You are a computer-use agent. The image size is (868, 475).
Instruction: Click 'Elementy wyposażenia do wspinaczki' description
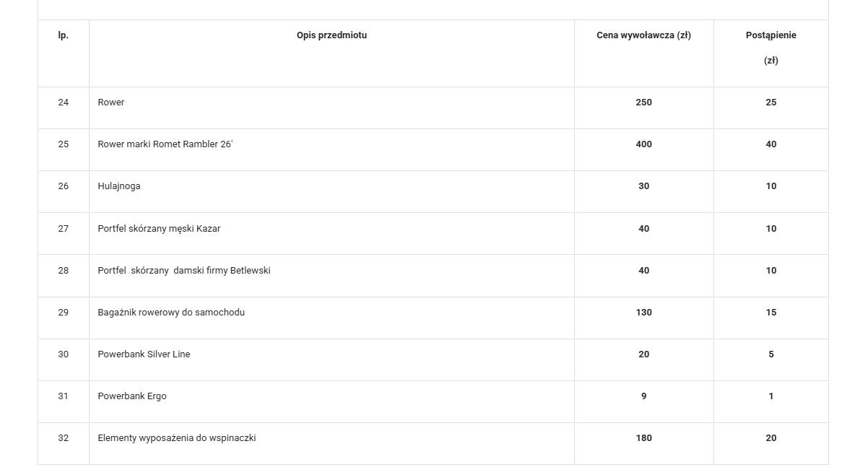(x=177, y=438)
